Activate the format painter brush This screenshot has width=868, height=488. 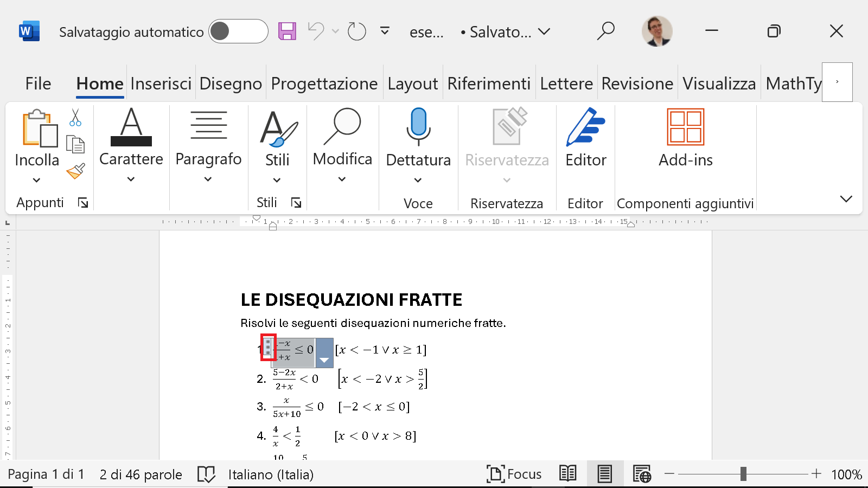(x=76, y=171)
